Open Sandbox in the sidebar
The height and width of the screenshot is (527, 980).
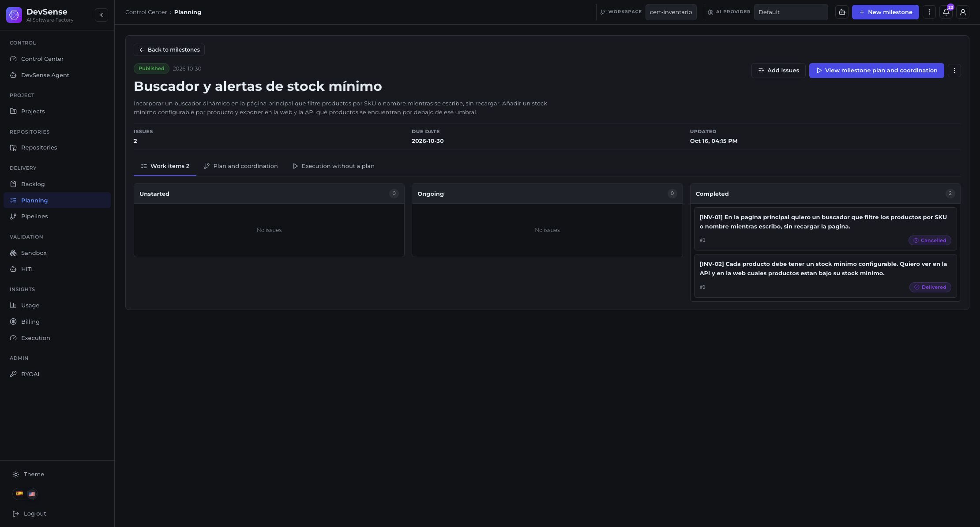point(57,253)
